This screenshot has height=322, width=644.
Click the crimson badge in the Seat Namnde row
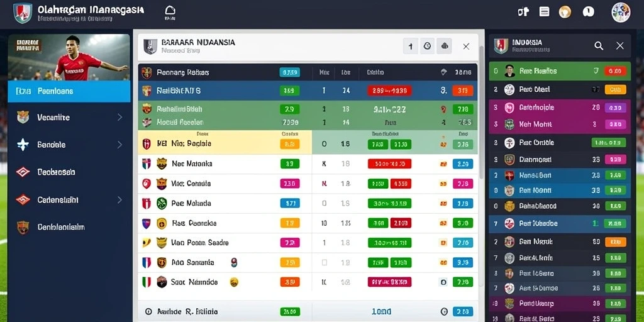pos(389,282)
